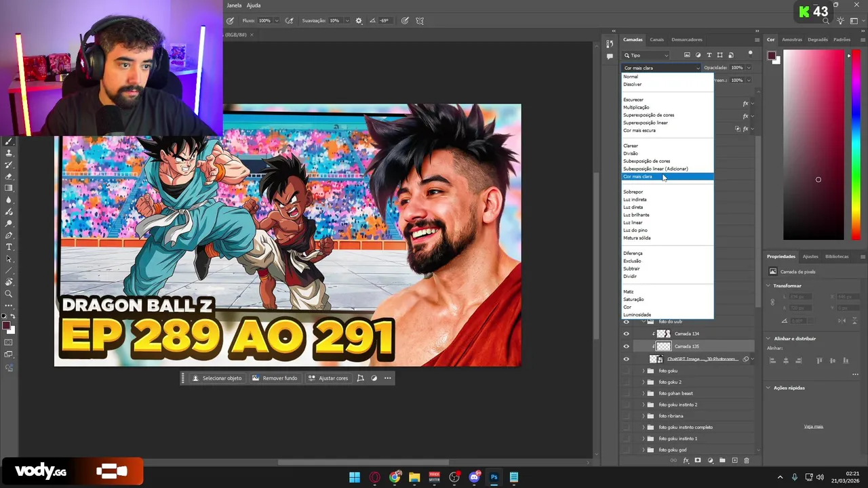Screen dimensions: 868x488
Task: Open the Comments panel icon
Action: [610, 57]
